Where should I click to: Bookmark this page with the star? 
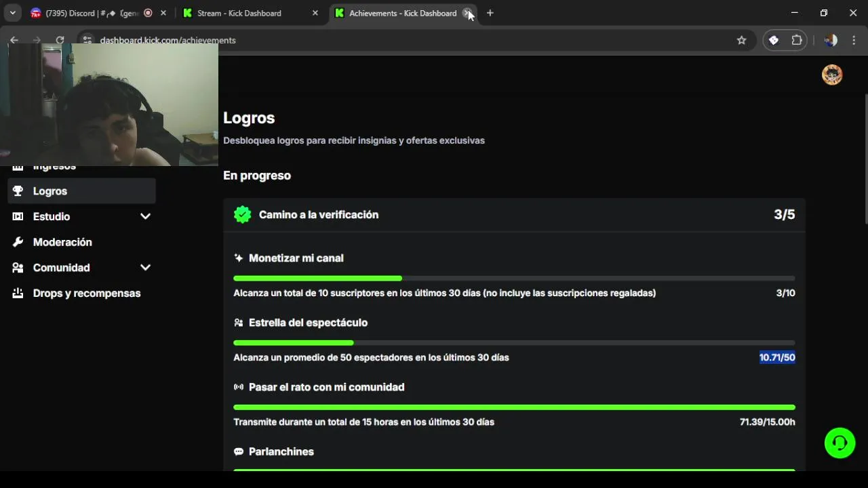click(x=742, y=40)
